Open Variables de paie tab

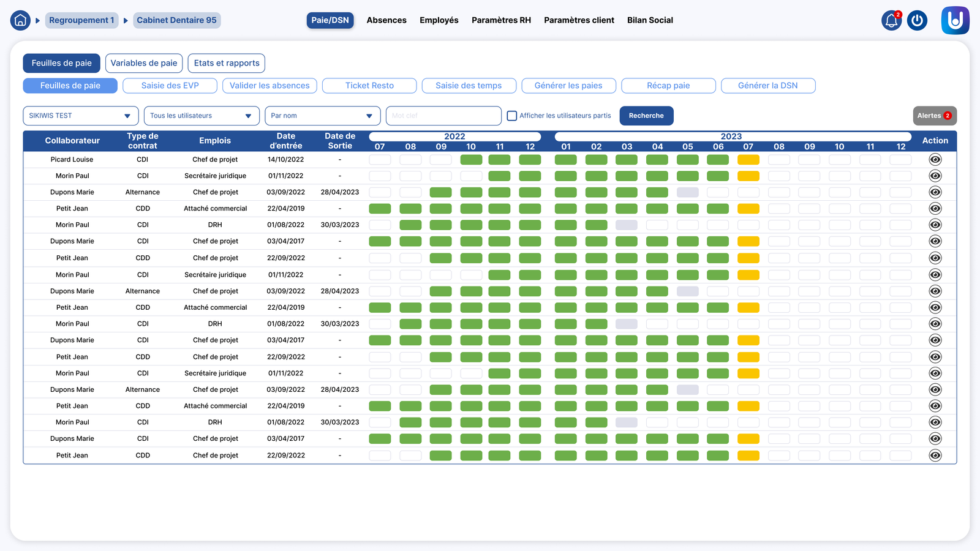point(144,63)
